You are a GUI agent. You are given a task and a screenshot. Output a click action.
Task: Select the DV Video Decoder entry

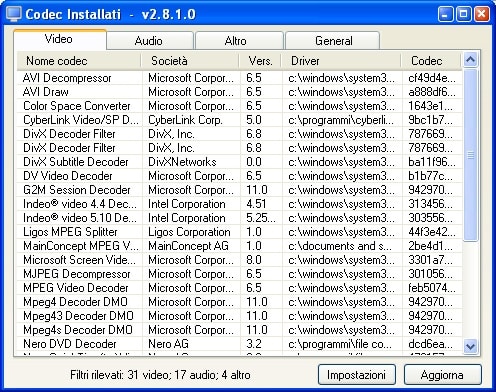coord(239,176)
